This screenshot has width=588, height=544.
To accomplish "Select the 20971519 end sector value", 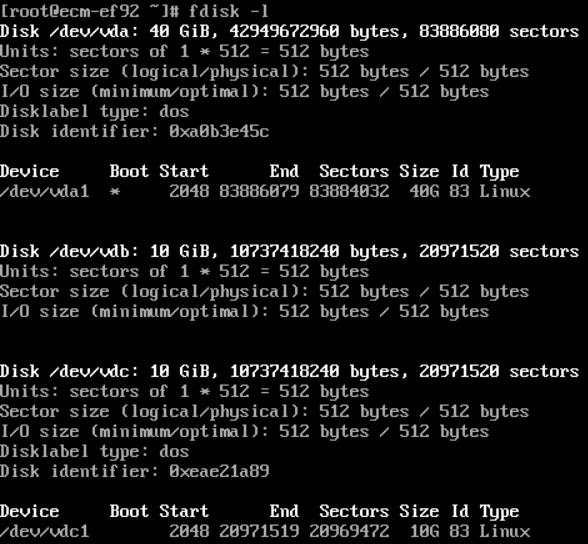I will pyautogui.click(x=259, y=531).
